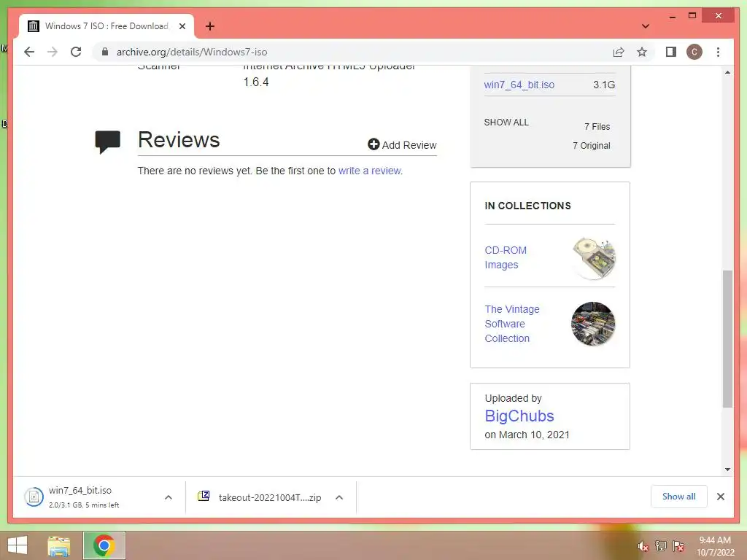Click SHOW ALL files

pos(506,122)
